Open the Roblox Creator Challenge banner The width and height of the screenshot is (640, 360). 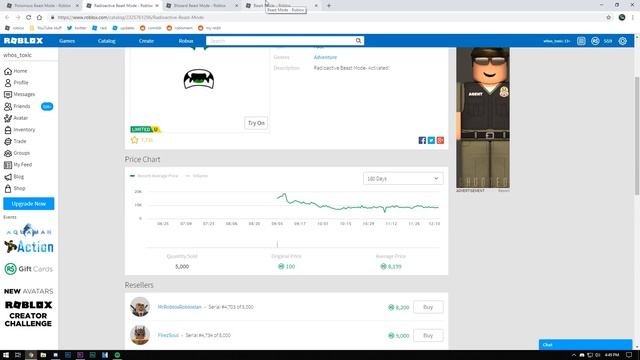point(28,314)
